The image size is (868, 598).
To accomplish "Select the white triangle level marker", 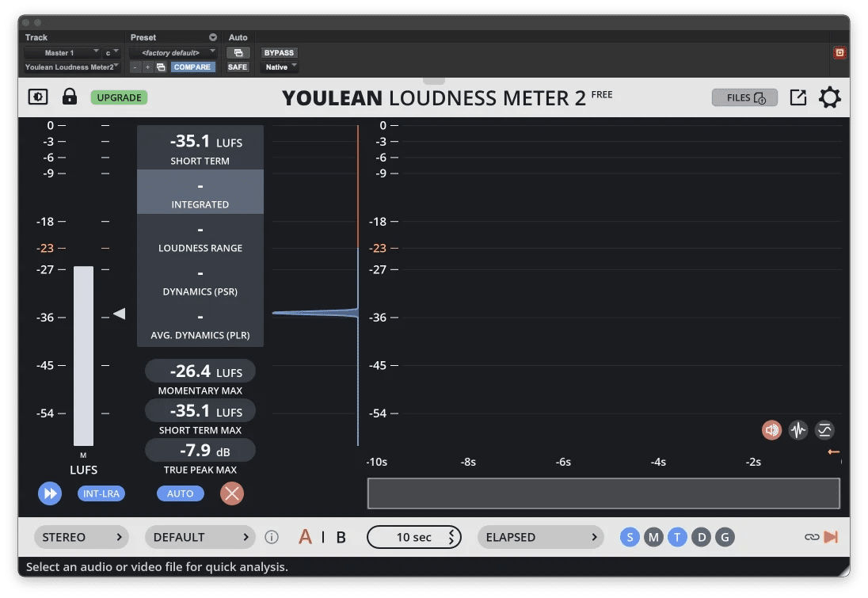I will 119,314.
